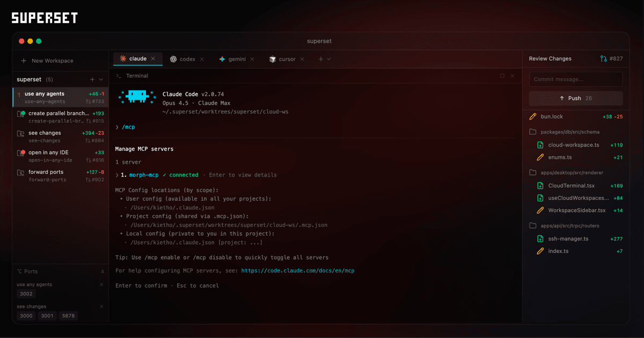Image resolution: width=644 pixels, height=338 pixels.
Task: Click the Push button
Action: pyautogui.click(x=576, y=98)
